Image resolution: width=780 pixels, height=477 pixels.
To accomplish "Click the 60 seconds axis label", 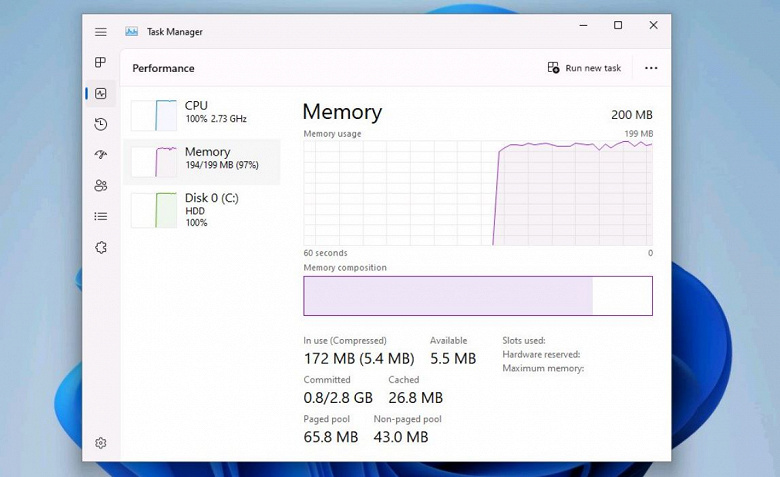I will (325, 253).
